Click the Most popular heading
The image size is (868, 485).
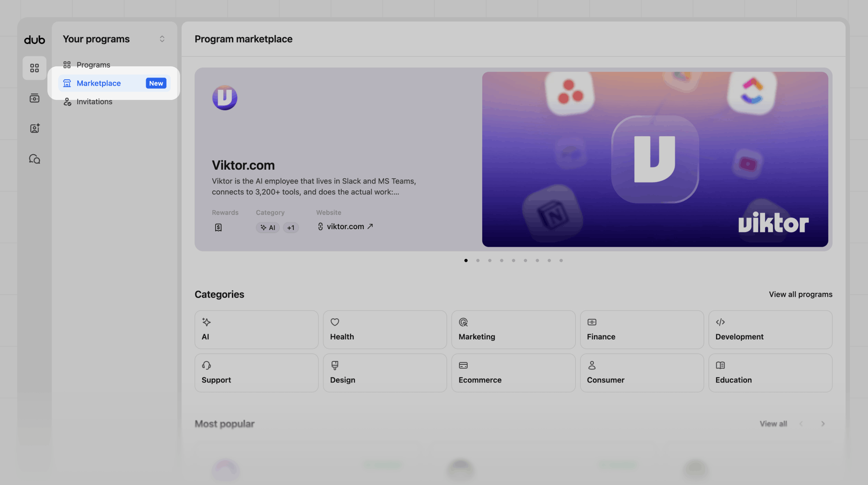225,424
